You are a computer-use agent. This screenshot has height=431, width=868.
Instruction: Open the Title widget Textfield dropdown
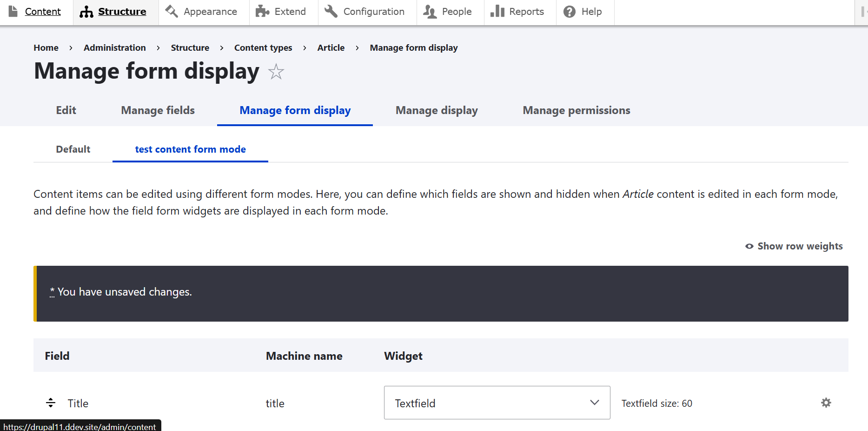(497, 403)
